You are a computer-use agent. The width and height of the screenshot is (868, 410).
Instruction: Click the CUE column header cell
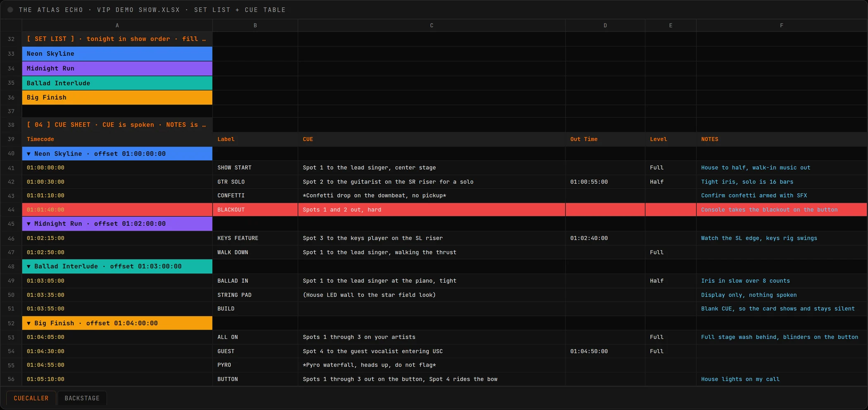[x=432, y=139]
